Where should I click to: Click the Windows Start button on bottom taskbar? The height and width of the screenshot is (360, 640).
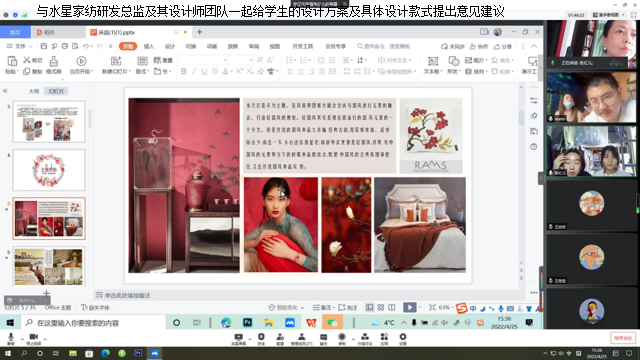(x=8, y=353)
